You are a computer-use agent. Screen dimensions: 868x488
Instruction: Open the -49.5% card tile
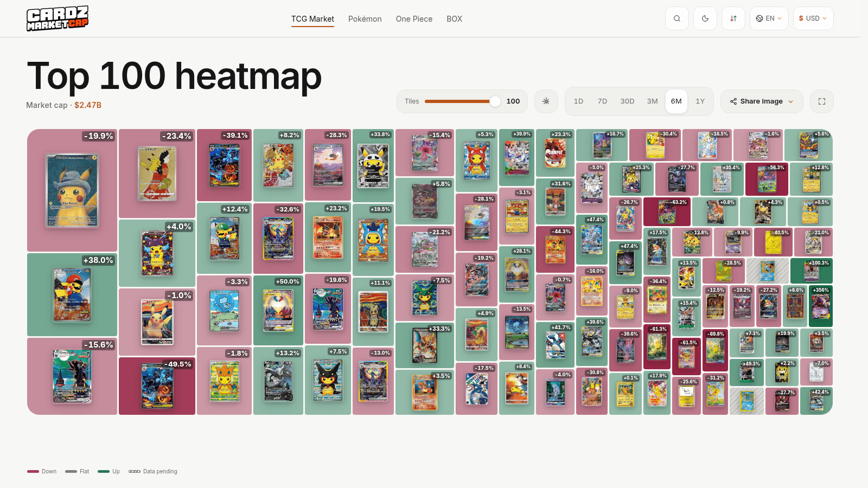tap(157, 386)
